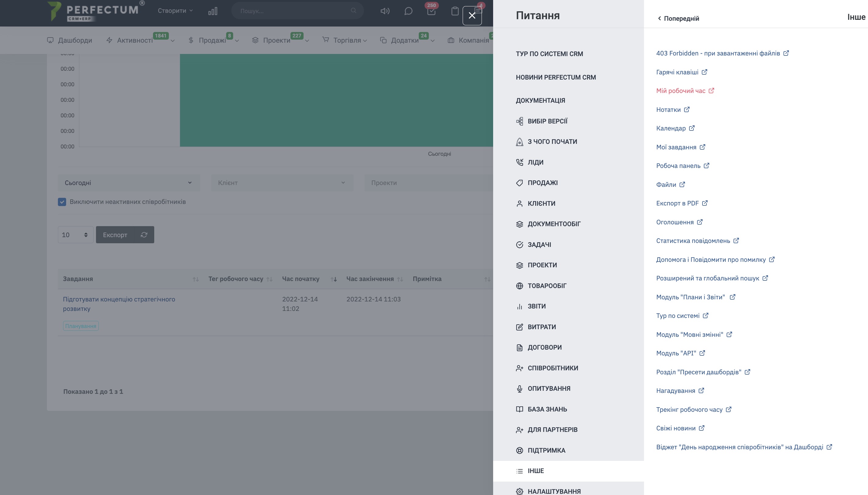Click the megaphone announcements icon in header

pos(385,11)
